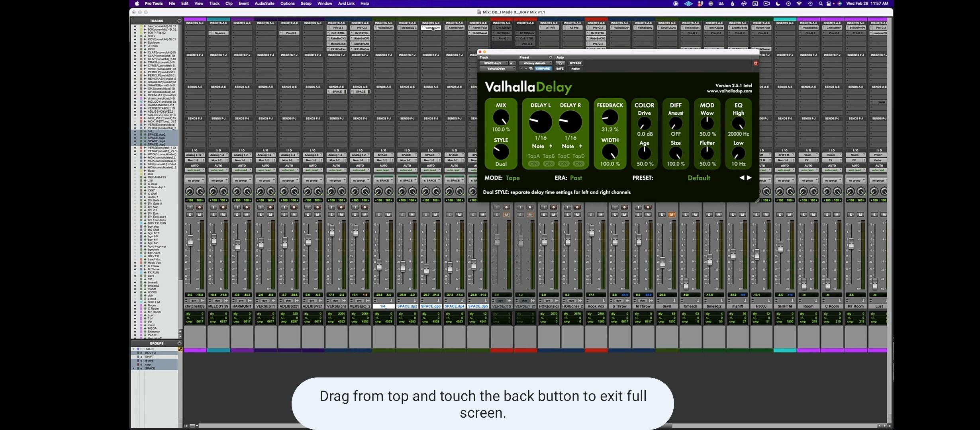Click the Past ERA selector

(x=576, y=178)
